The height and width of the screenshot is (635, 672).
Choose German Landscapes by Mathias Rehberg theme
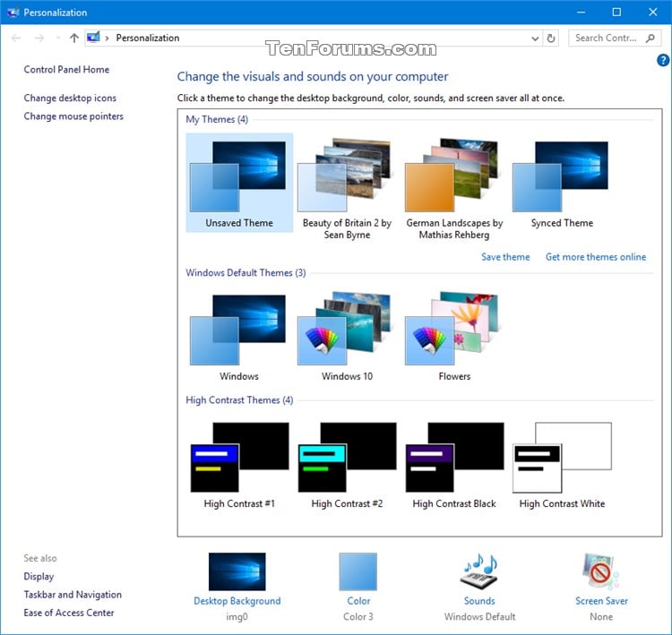point(454,188)
